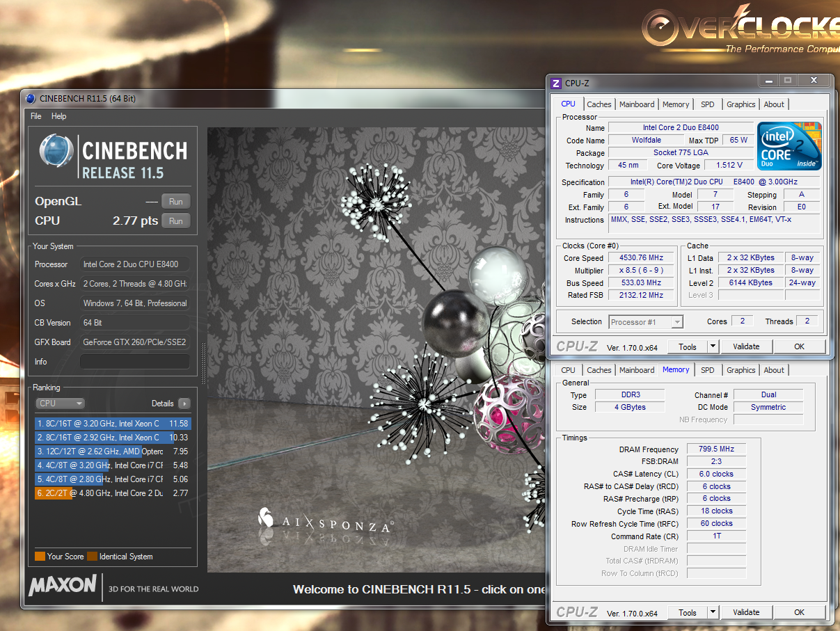Click the Command Rate 1T value
Screen dimensions: 840x631
point(717,536)
